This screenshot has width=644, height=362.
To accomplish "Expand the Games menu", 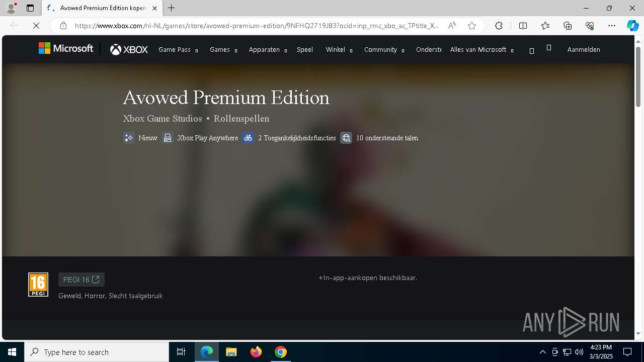I will click(x=223, y=49).
